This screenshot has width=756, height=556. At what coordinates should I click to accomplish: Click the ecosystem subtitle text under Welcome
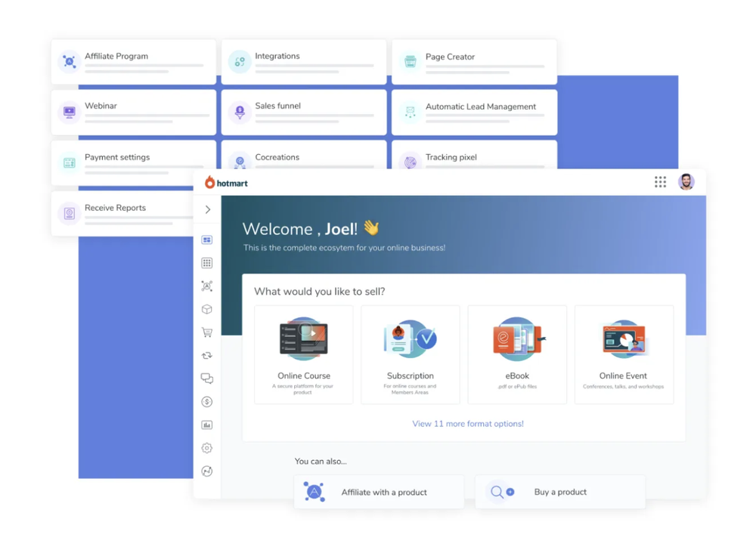point(344,248)
